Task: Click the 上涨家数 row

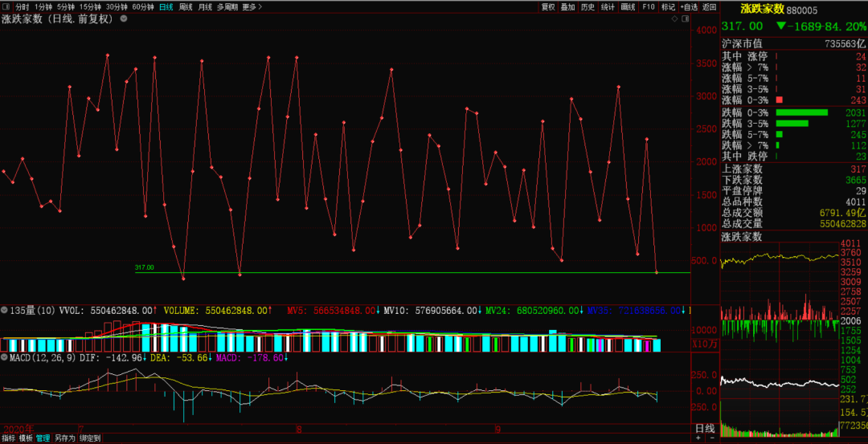Action: pos(794,169)
